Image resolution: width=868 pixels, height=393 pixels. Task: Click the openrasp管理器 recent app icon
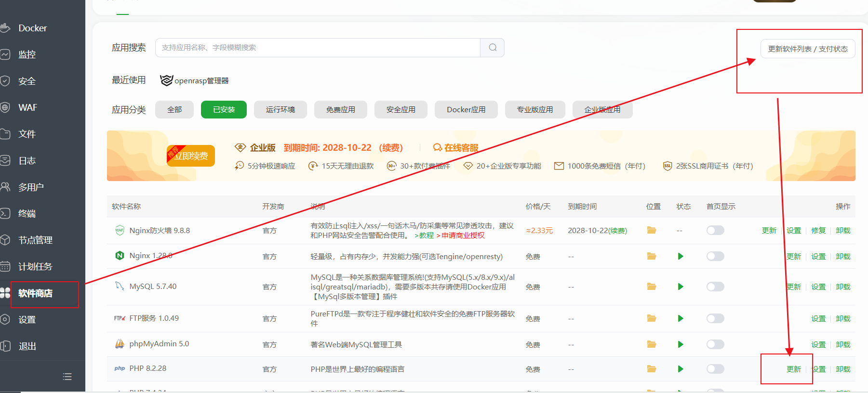pos(166,80)
